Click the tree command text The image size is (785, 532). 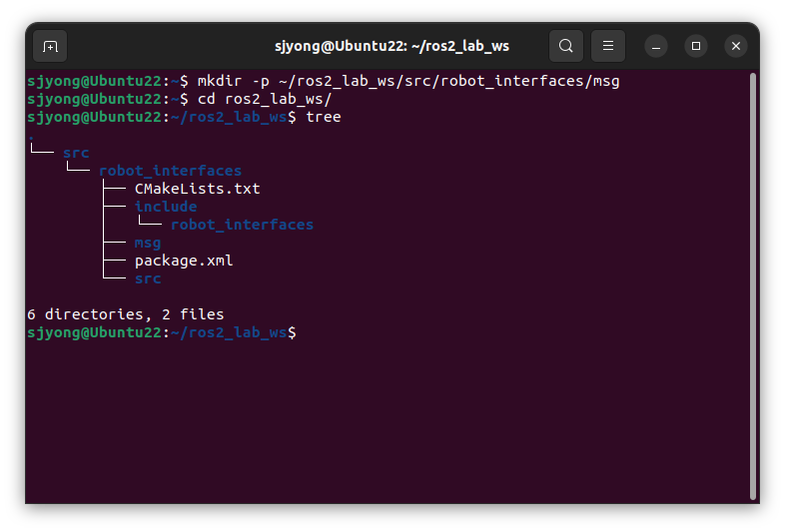point(324,117)
